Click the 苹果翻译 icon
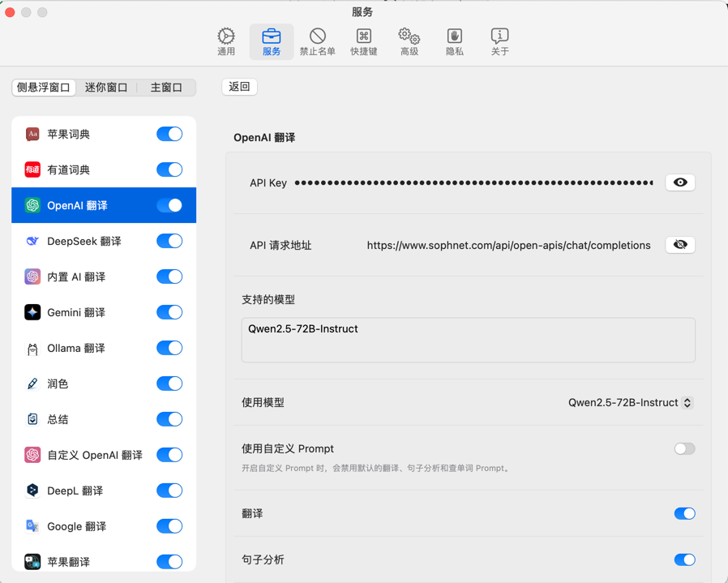 (32, 562)
